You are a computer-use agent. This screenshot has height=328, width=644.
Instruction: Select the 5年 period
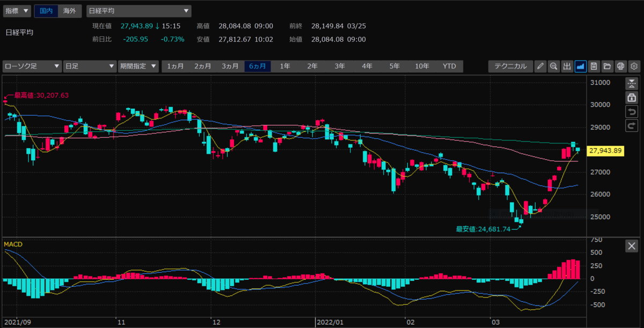click(394, 66)
